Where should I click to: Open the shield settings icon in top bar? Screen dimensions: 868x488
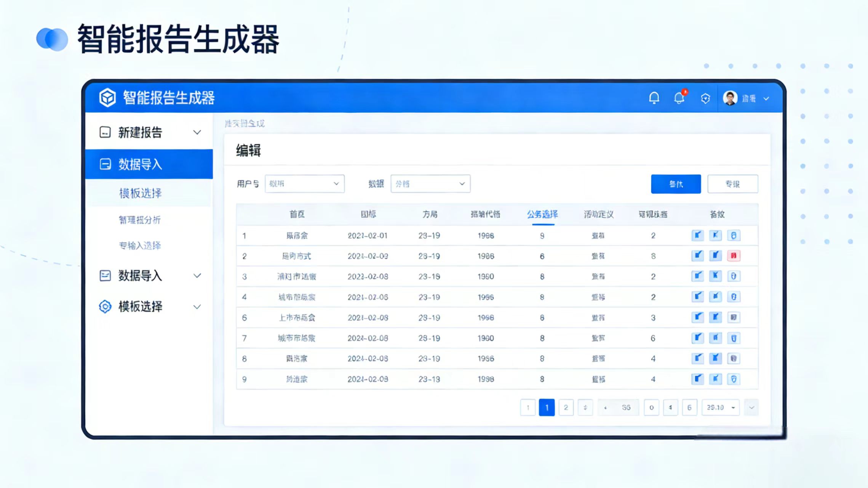pos(705,98)
